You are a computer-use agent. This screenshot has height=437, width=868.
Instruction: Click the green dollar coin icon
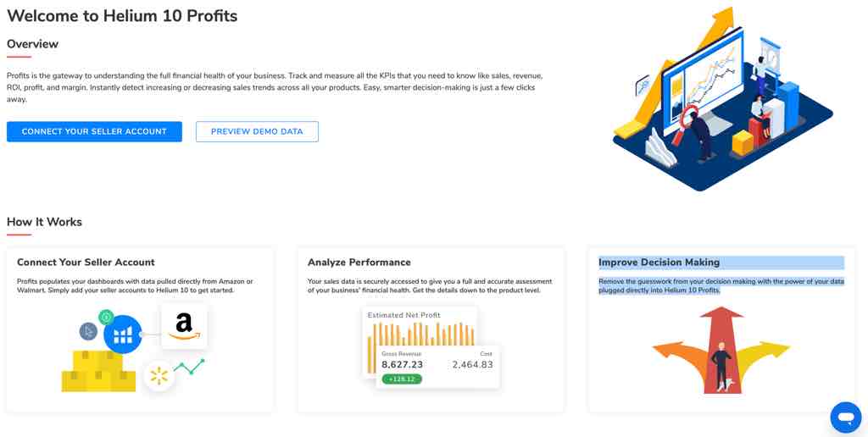tap(106, 317)
